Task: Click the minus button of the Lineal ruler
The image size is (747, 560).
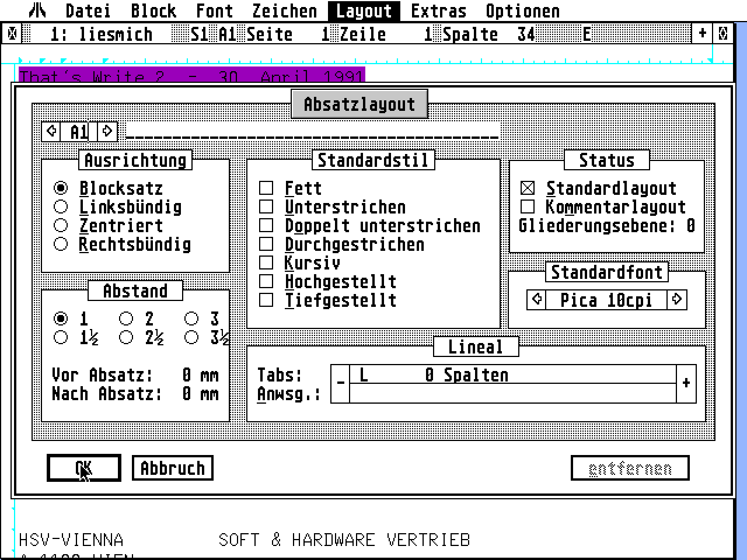Action: click(340, 384)
